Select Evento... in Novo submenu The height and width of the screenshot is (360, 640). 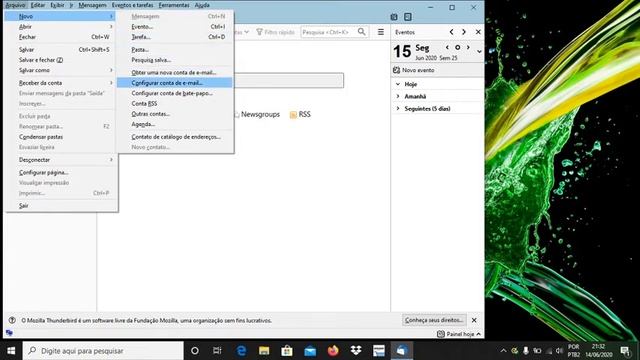pyautogui.click(x=175, y=27)
